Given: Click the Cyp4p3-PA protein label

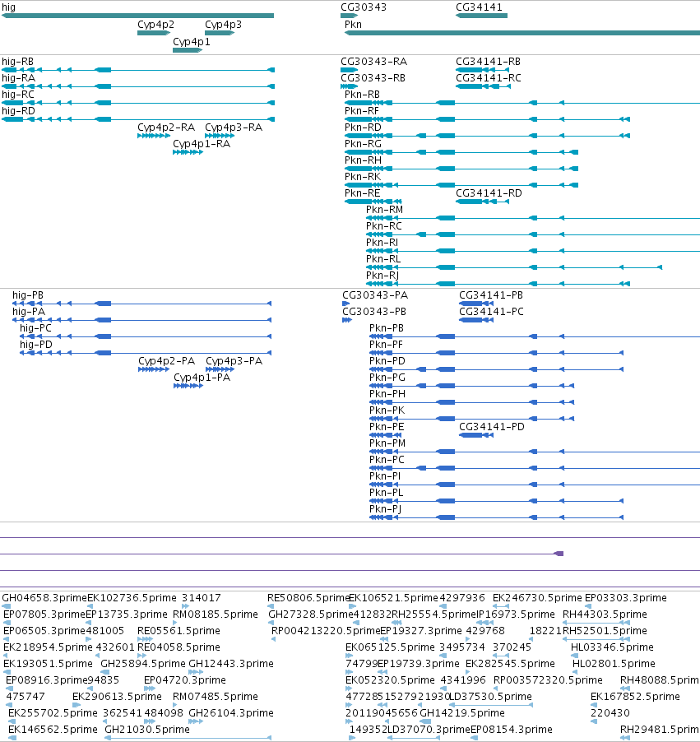Looking at the screenshot, I should [x=234, y=361].
